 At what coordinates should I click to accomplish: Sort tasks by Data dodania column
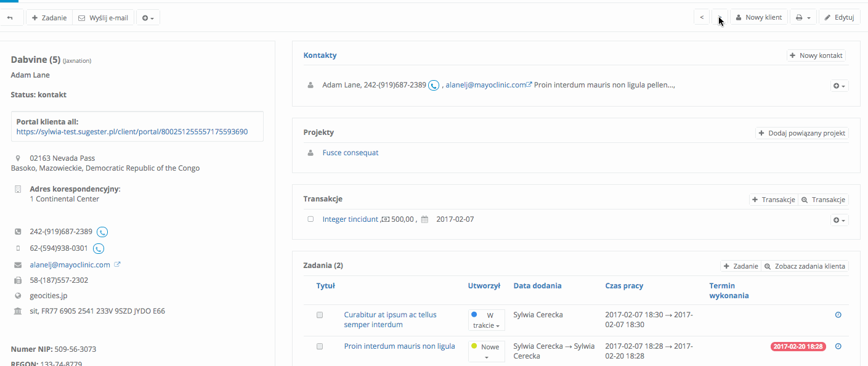click(537, 286)
